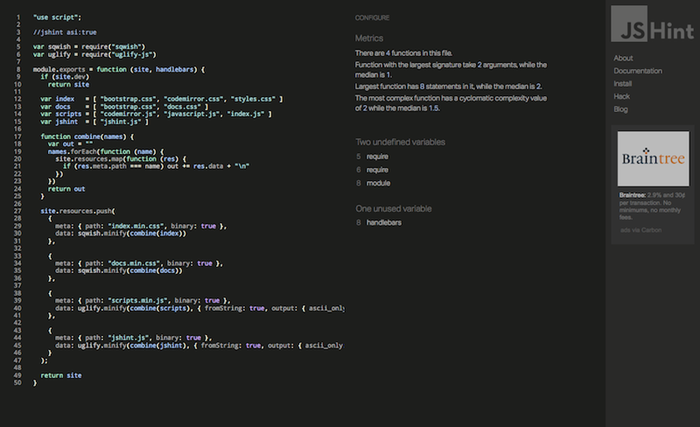Open the Documentation page
The width and height of the screenshot is (700, 427).
click(638, 71)
